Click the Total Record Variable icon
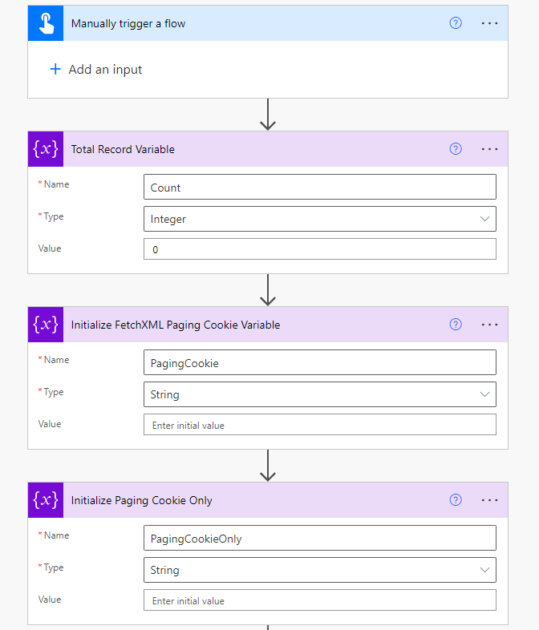This screenshot has width=539, height=630. 45,149
